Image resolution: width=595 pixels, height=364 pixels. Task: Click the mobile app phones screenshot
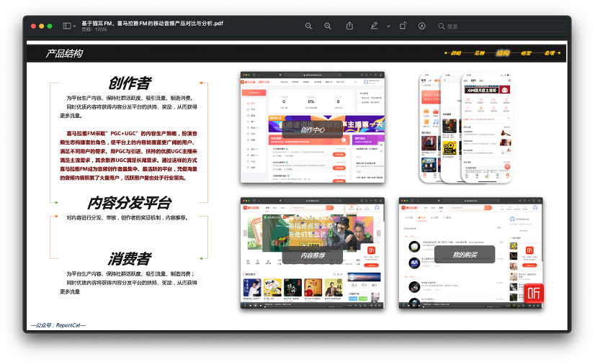point(465,127)
